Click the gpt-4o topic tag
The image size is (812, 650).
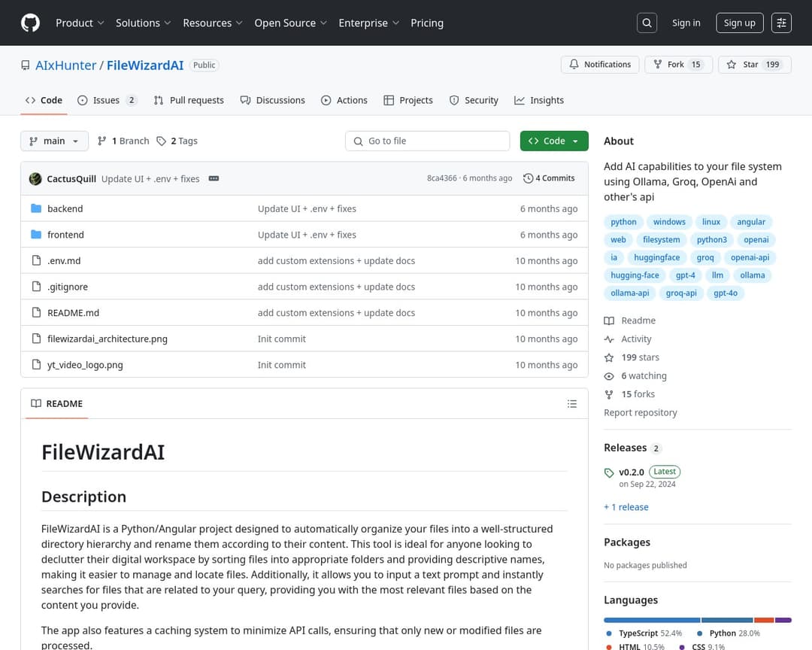[725, 293]
